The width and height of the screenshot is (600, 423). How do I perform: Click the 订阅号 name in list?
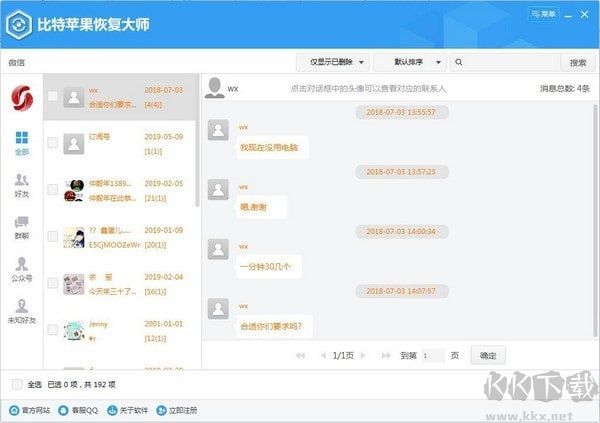(x=99, y=137)
